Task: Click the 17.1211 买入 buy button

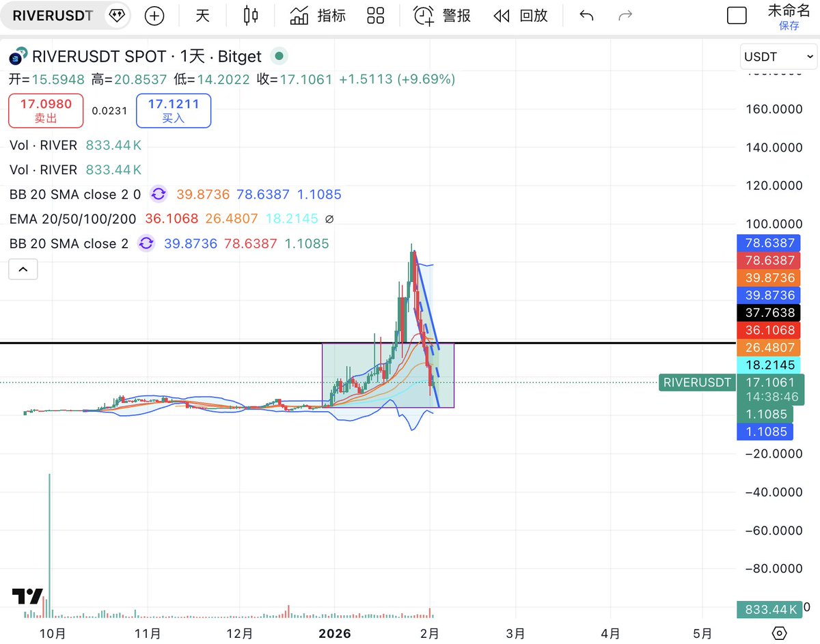Action: click(x=174, y=111)
